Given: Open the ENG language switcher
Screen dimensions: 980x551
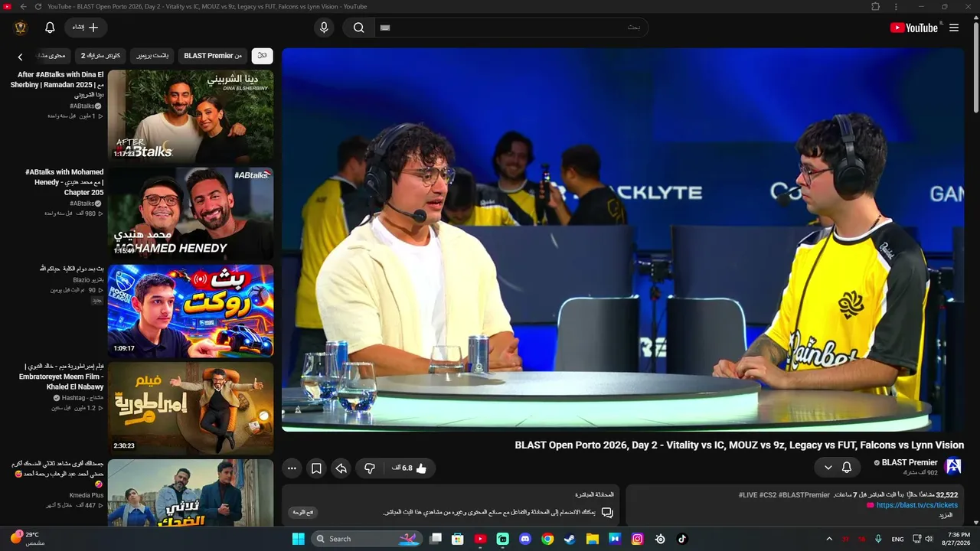Looking at the screenshot, I should click(x=897, y=539).
